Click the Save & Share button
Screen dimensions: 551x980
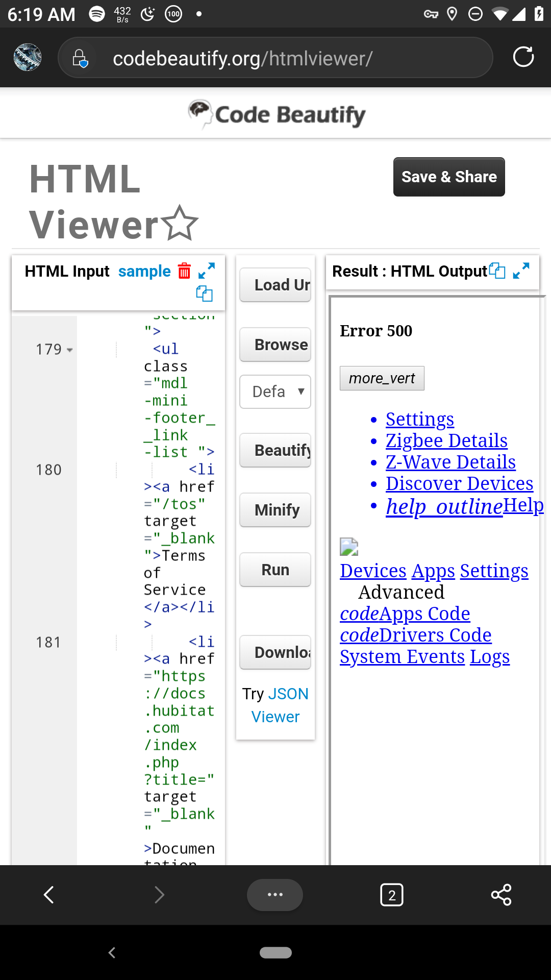[x=449, y=177]
